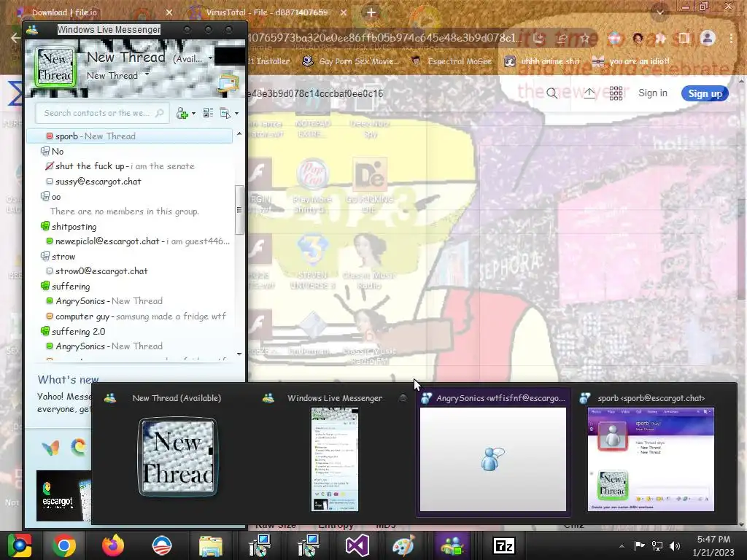Open the 1 Installer bookmark
747x560 pixels.
tap(270, 61)
